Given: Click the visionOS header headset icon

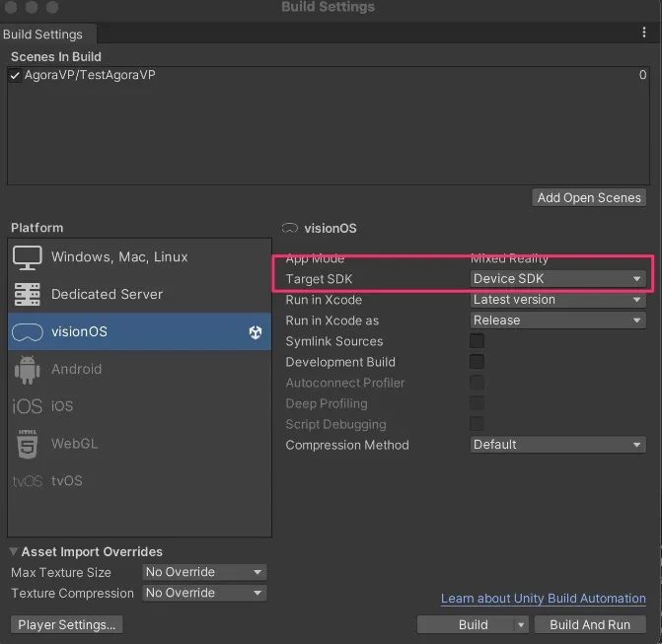Looking at the screenshot, I should (290, 229).
